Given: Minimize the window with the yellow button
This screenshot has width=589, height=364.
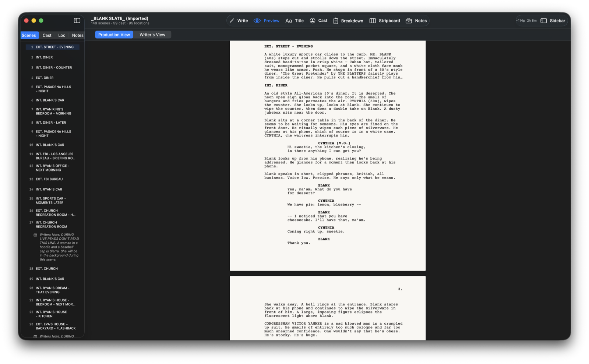Looking at the screenshot, I should (33, 21).
